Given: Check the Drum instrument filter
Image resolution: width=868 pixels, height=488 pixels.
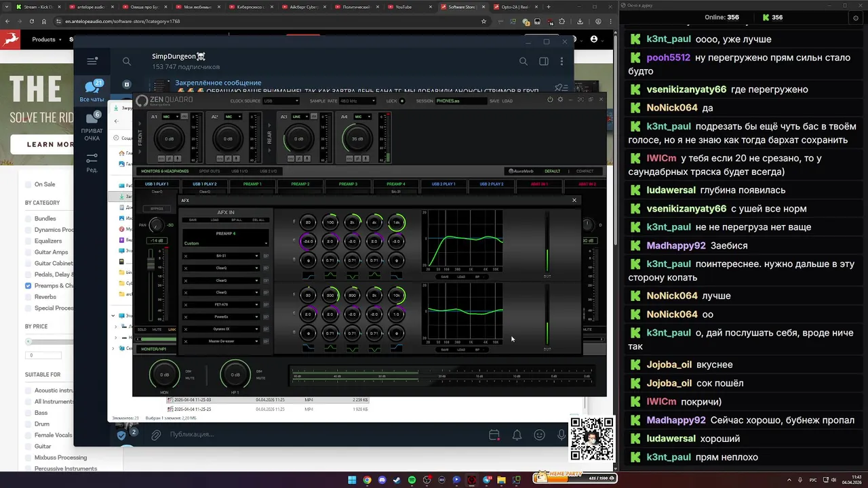Looking at the screenshot, I should (x=28, y=424).
